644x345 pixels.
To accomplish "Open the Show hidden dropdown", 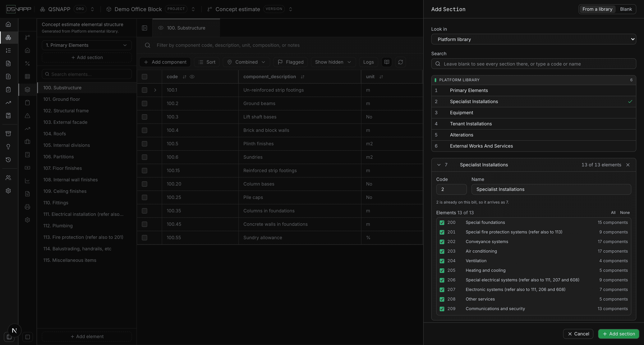I will coord(333,62).
